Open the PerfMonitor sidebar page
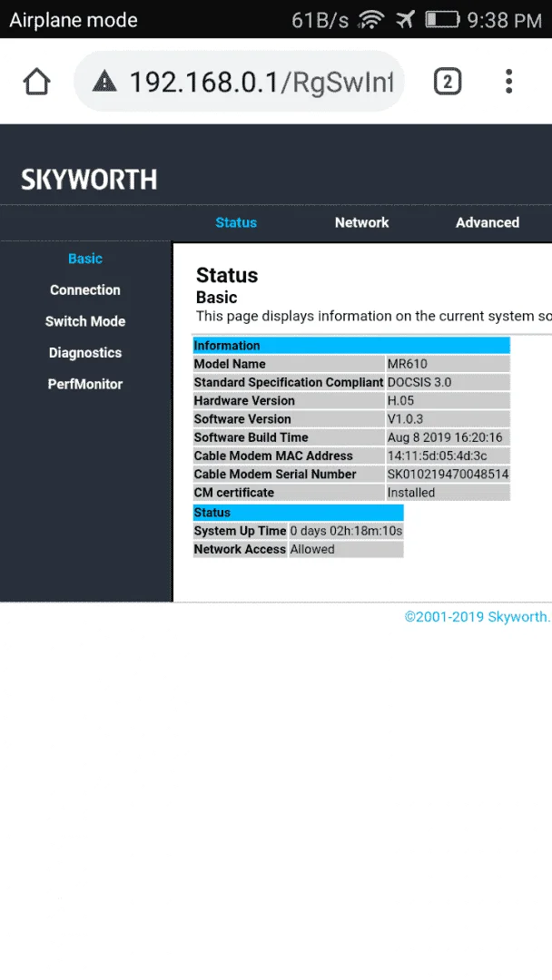 (x=85, y=384)
